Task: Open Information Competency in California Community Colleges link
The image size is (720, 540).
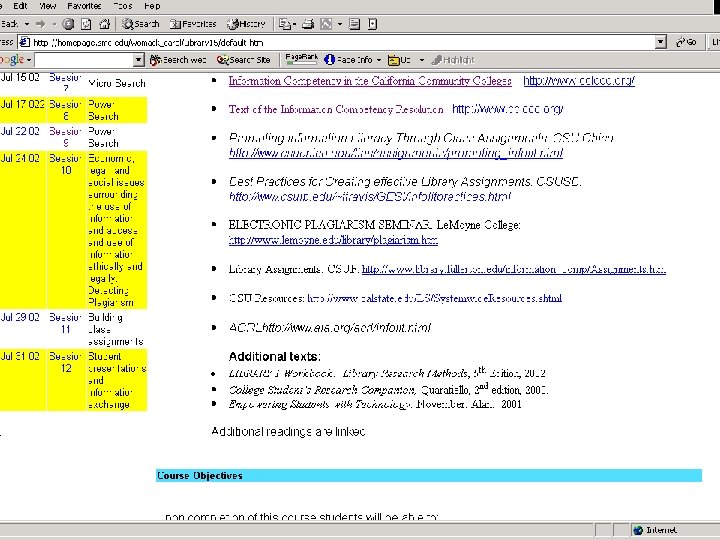Action: click(370, 81)
